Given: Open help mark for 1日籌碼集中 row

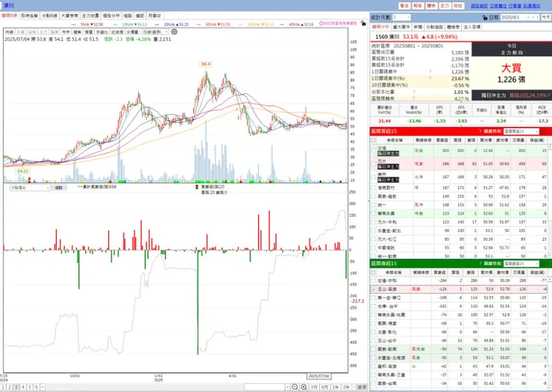Looking at the screenshot, I should [430, 72].
